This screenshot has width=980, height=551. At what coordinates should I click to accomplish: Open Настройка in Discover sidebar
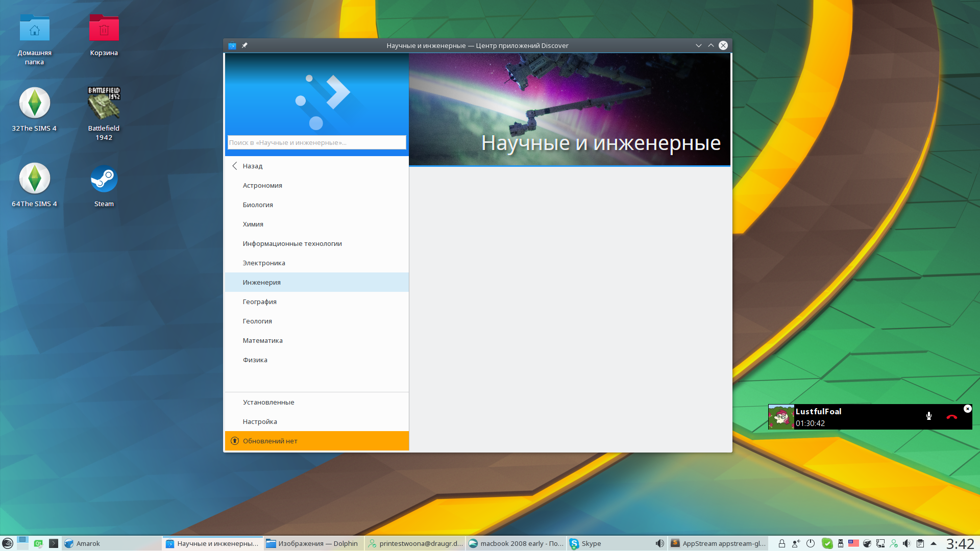click(x=316, y=421)
